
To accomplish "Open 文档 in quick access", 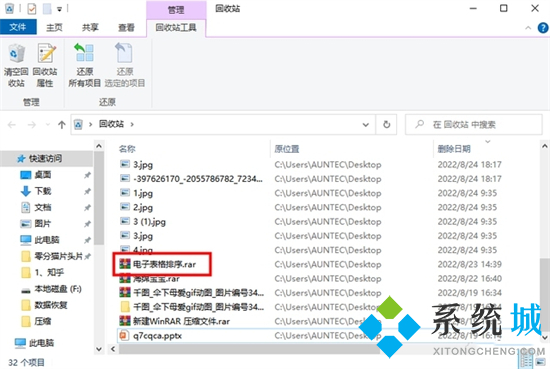I will coord(43,207).
